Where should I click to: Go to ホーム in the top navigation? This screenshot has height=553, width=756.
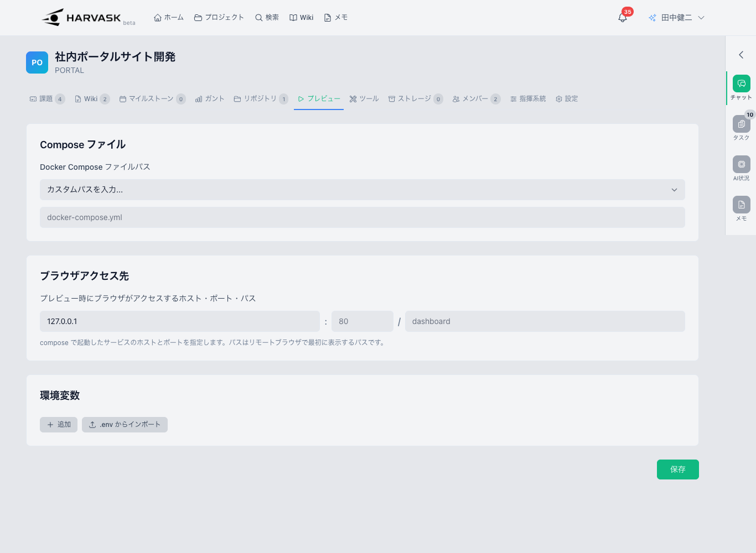click(169, 18)
